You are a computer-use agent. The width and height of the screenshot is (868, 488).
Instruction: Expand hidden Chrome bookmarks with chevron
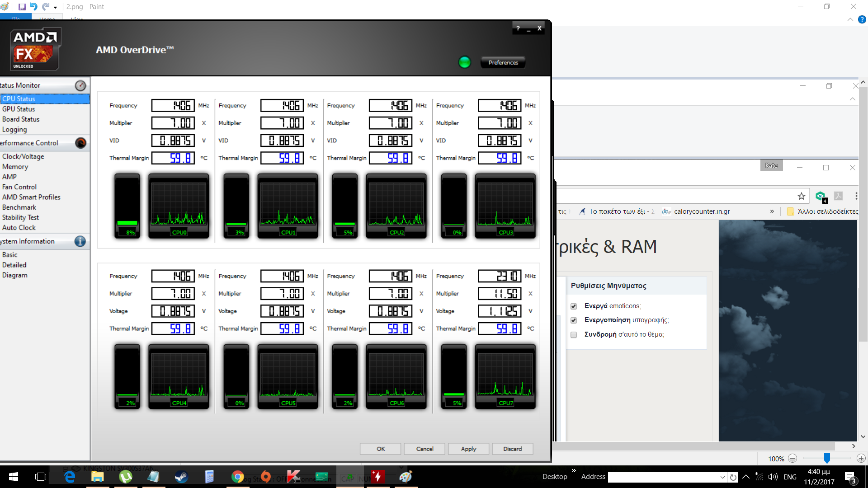[x=772, y=211]
